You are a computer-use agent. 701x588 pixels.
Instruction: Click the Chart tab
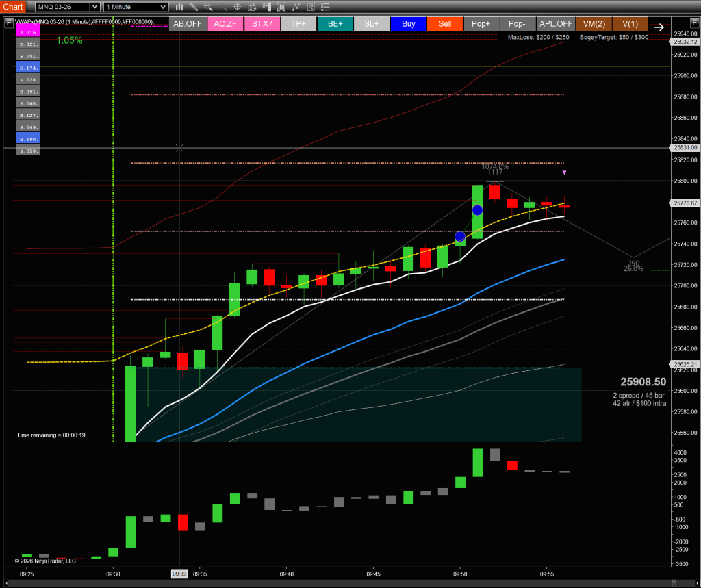pos(13,7)
